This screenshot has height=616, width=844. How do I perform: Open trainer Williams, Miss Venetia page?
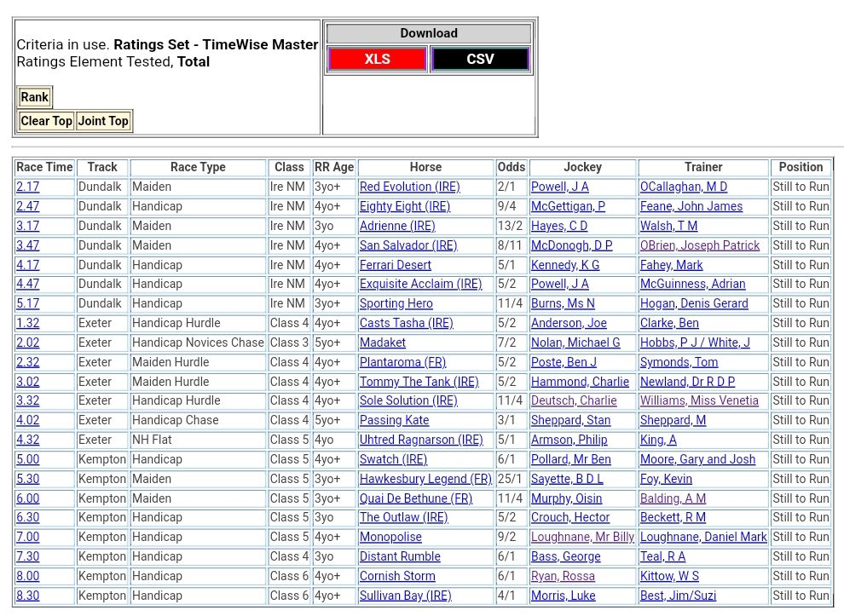(x=699, y=400)
